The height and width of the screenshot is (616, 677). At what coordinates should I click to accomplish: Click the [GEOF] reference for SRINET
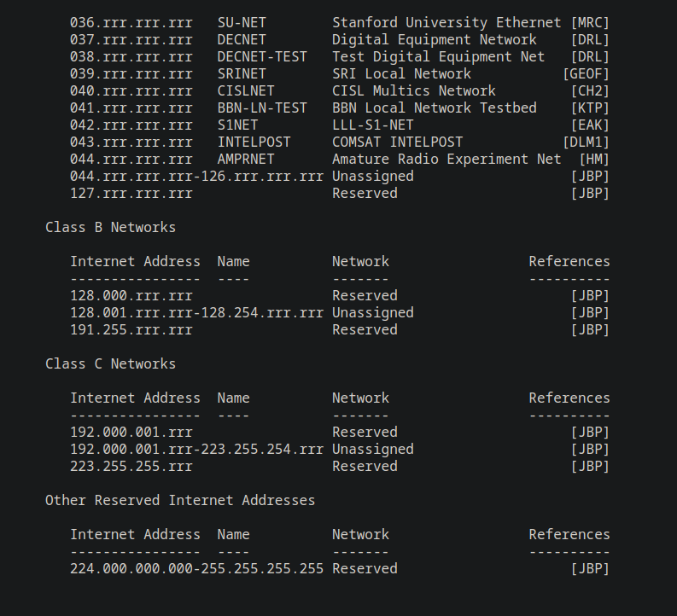(x=586, y=73)
